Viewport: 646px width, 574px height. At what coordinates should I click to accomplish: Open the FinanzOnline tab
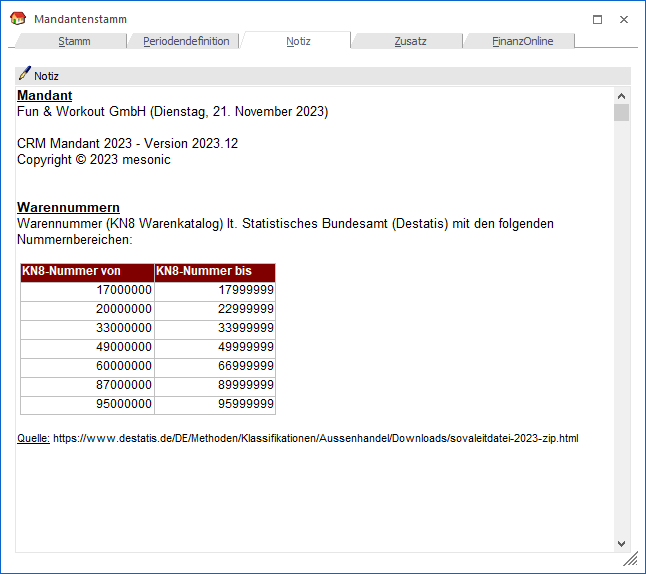pos(522,41)
